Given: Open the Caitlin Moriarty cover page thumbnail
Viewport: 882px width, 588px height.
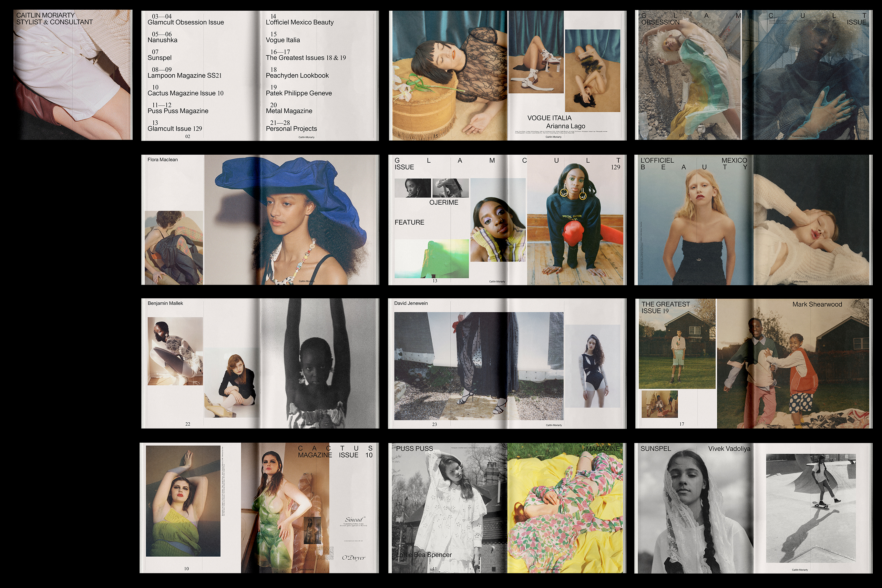Looking at the screenshot, I should [x=73, y=75].
